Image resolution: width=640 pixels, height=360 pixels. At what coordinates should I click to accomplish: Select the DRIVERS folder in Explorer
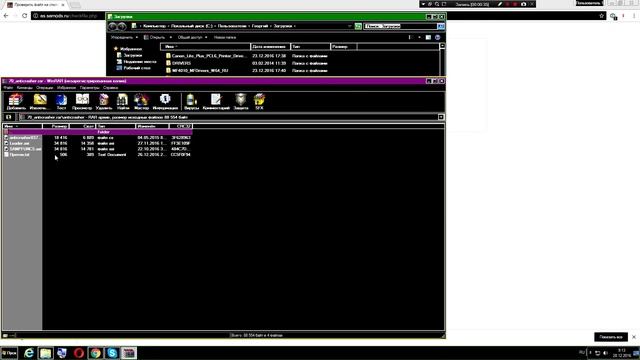pyautogui.click(x=181, y=63)
